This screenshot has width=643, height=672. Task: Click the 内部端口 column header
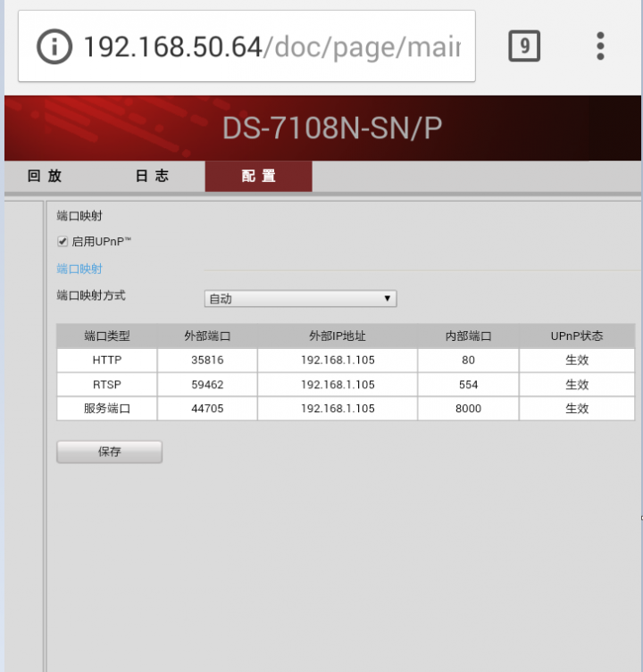(468, 336)
